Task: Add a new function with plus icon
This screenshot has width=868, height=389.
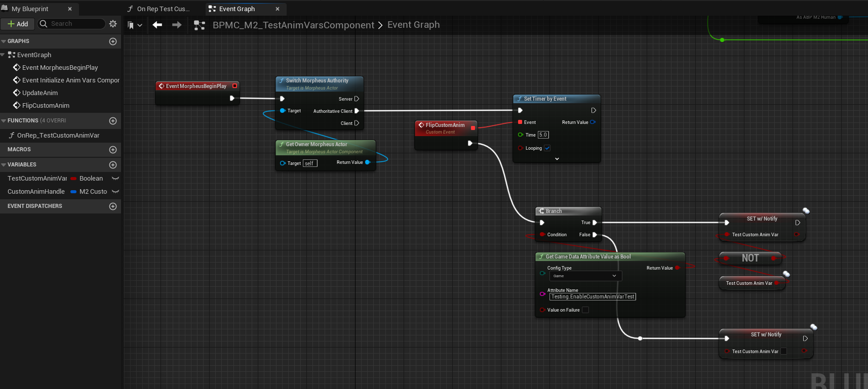Action: (x=113, y=121)
